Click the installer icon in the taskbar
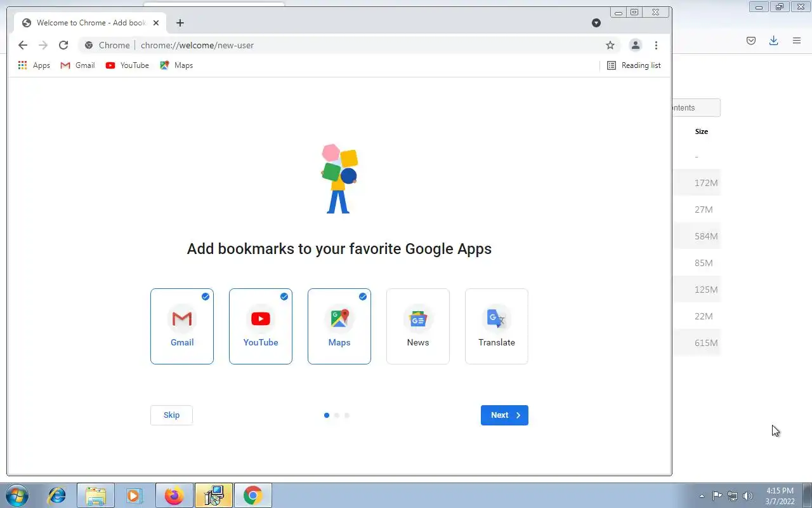The image size is (812, 508). click(213, 495)
